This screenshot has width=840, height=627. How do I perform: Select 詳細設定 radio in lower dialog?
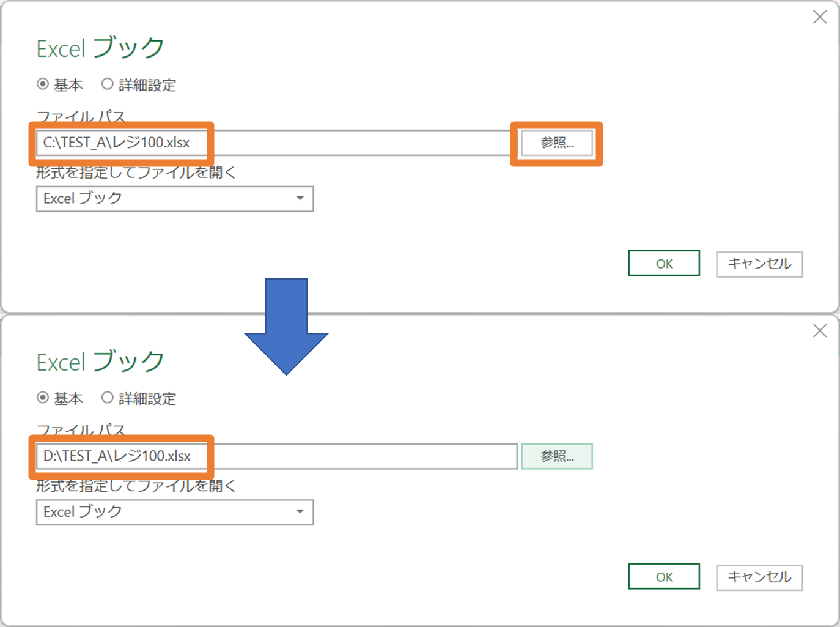pyautogui.click(x=108, y=398)
